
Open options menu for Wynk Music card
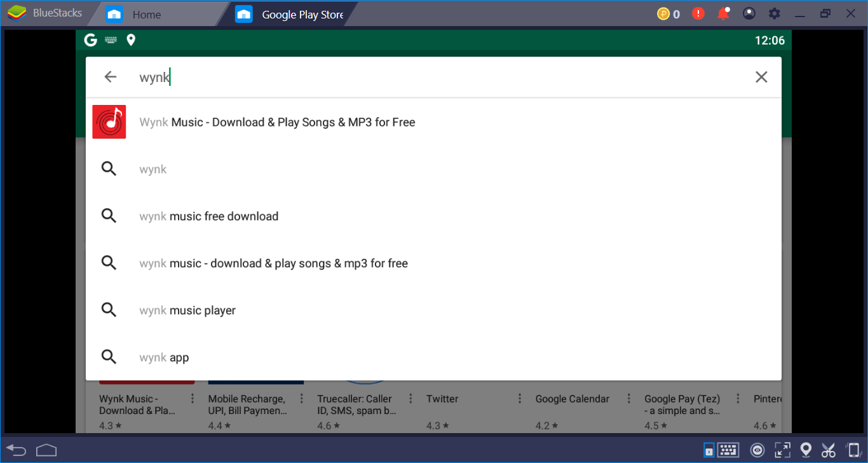point(193,399)
